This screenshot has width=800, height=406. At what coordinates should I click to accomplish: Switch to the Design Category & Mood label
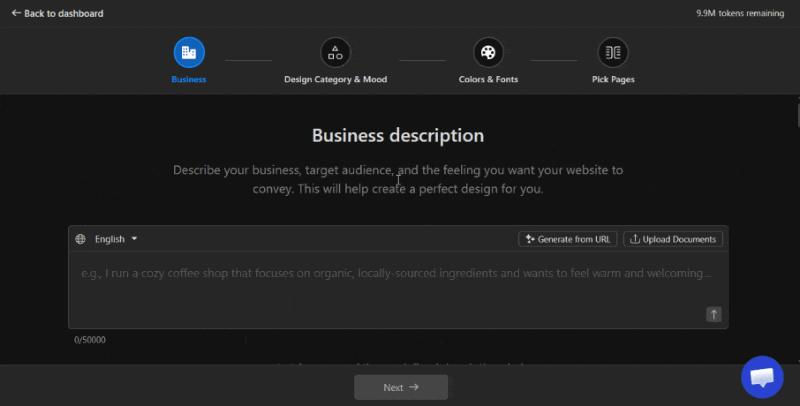pos(335,79)
